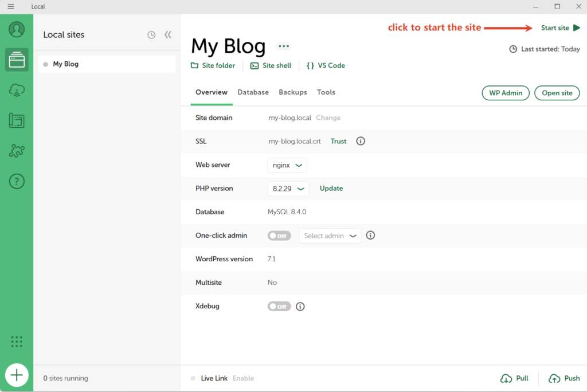Switch to the Database tab

pos(253,92)
